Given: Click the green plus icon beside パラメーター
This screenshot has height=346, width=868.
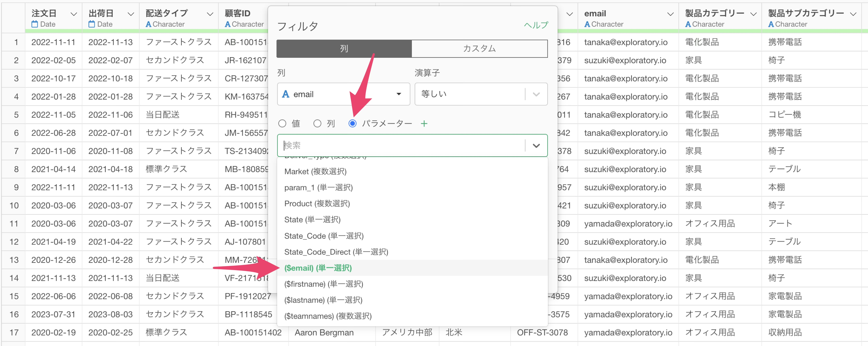Looking at the screenshot, I should pyautogui.click(x=424, y=124).
